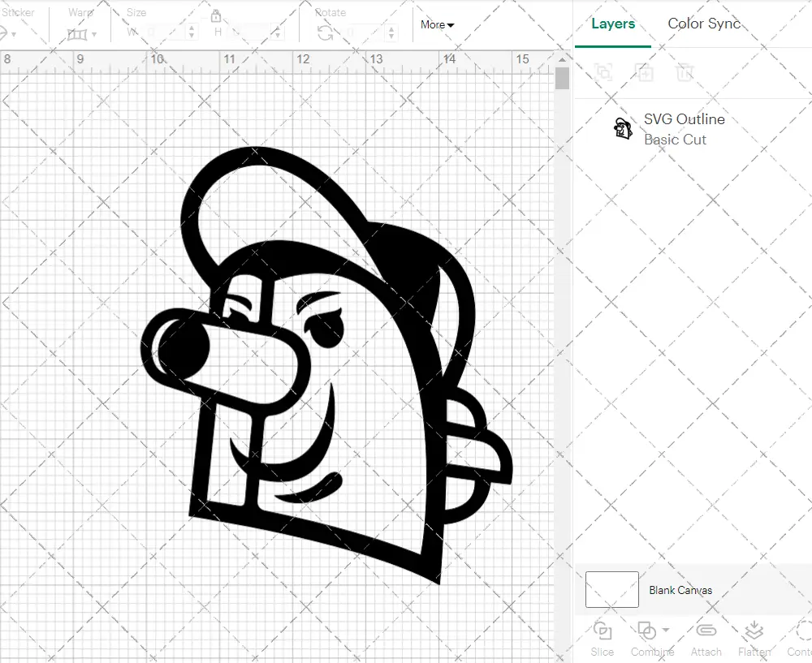Switch to the Layers tab
This screenshot has height=663, width=812.
click(613, 24)
